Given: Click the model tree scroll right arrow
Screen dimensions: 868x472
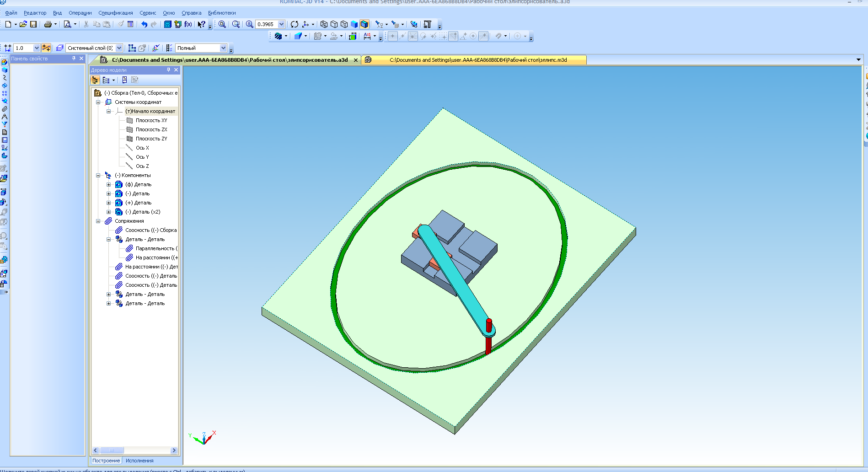Looking at the screenshot, I should click(x=174, y=451).
